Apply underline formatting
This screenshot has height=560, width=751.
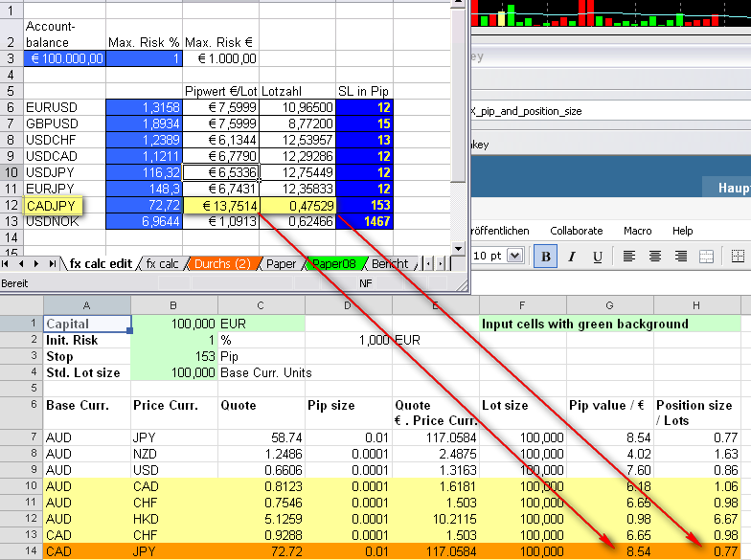[595, 256]
